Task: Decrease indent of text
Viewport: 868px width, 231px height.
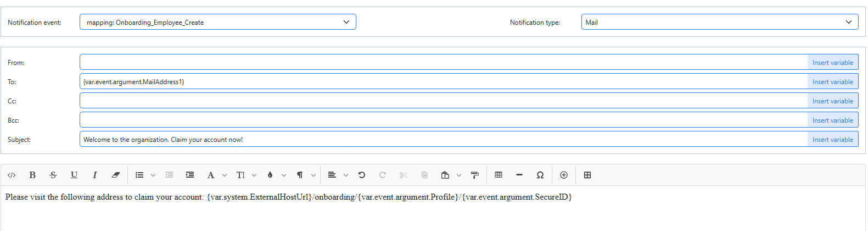Action: click(169, 175)
